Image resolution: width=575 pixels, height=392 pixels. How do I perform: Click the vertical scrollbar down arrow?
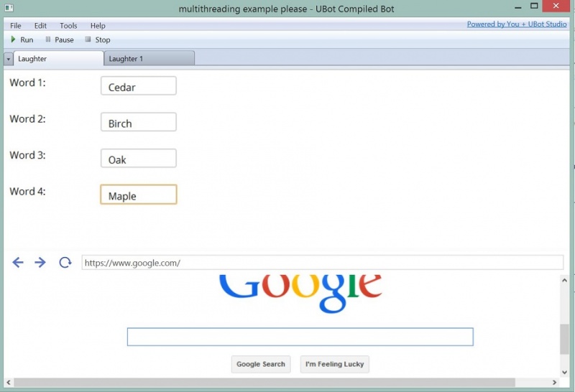point(564,372)
